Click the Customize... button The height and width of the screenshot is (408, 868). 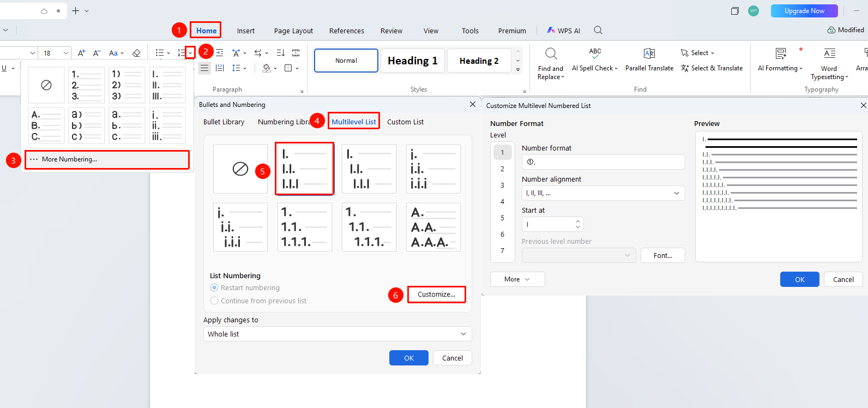click(x=436, y=294)
